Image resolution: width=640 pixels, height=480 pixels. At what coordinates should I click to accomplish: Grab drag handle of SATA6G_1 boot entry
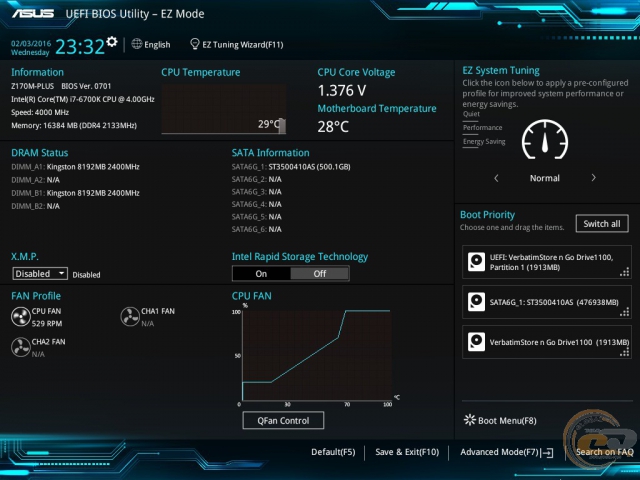coord(624,312)
